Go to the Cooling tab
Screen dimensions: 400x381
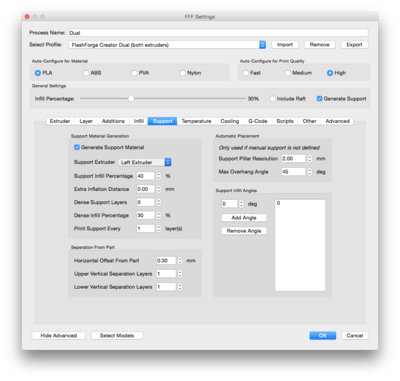[230, 121]
